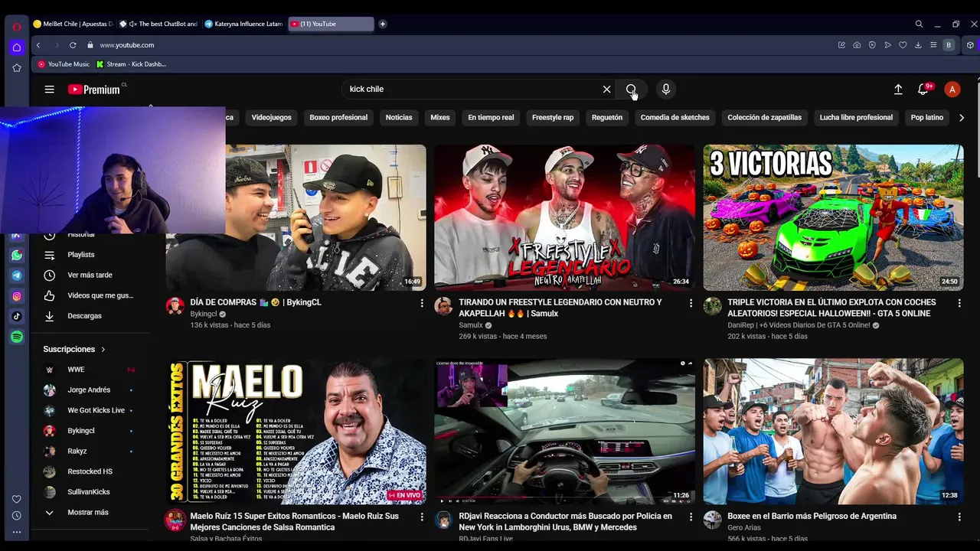Open TikTok in Opera sidebar
This screenshot has width=980, height=551.
tap(17, 316)
